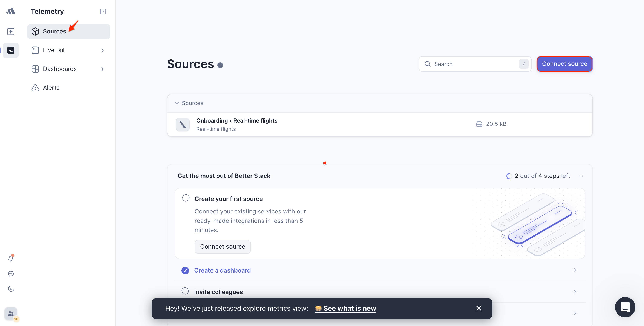Image resolution: width=644 pixels, height=326 pixels.
Task: Click the Better Stack logo icon
Action: click(x=11, y=11)
